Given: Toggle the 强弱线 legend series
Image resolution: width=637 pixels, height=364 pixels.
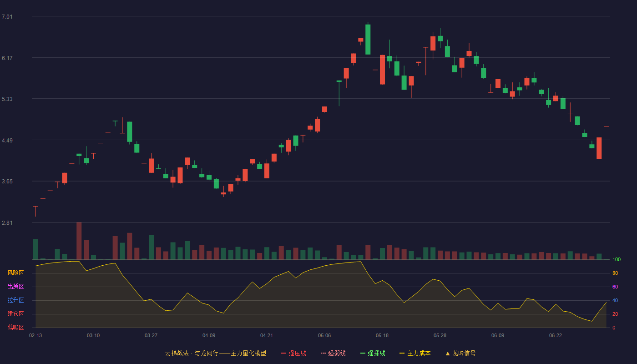Looking at the screenshot, I should tap(333, 353).
